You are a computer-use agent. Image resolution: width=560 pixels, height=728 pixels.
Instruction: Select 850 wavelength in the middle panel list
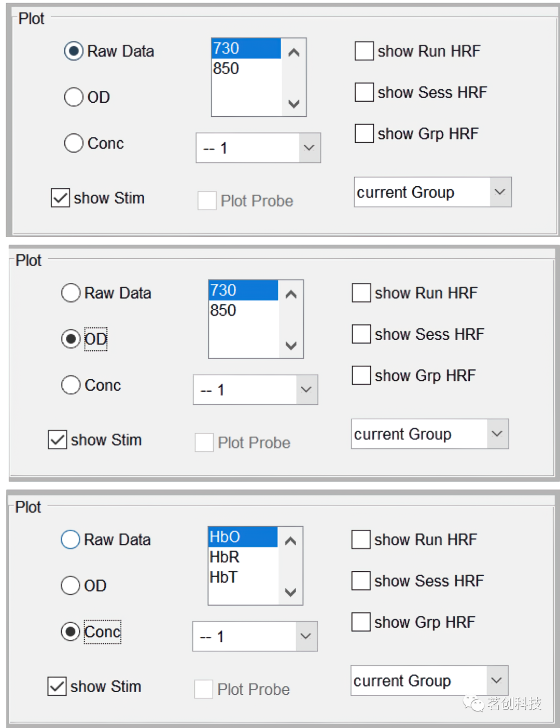tap(223, 310)
